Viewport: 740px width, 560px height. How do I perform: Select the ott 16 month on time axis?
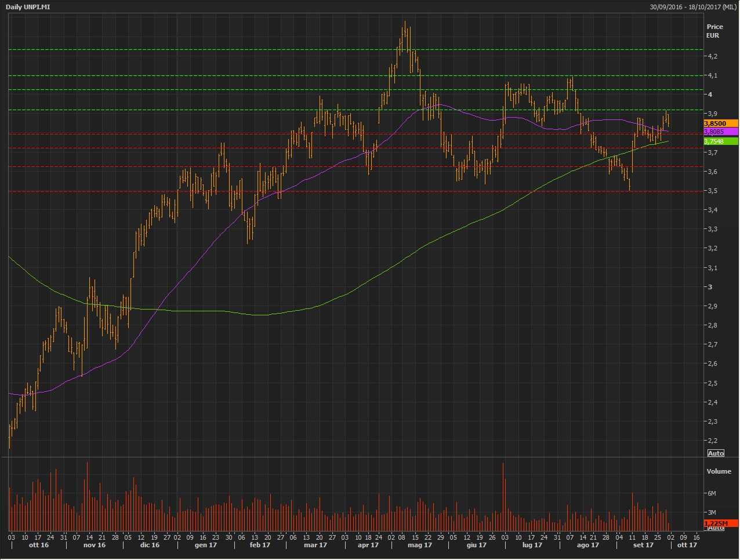click(39, 545)
